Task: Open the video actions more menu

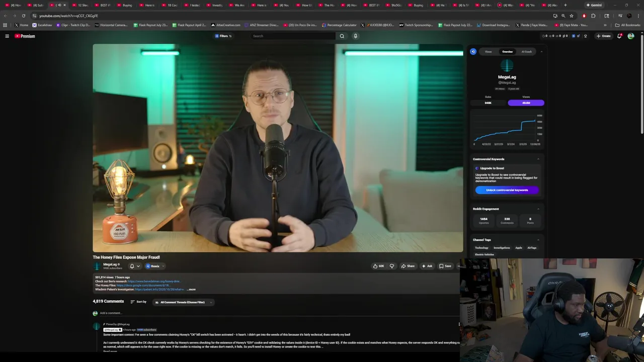Action: click(x=458, y=266)
